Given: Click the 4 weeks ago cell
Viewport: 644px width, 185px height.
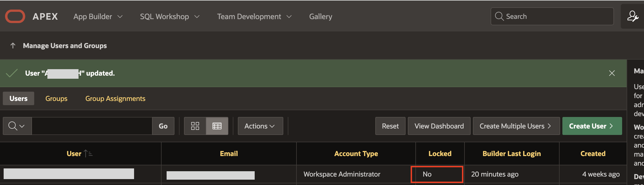Looking at the screenshot, I should coord(601,174).
